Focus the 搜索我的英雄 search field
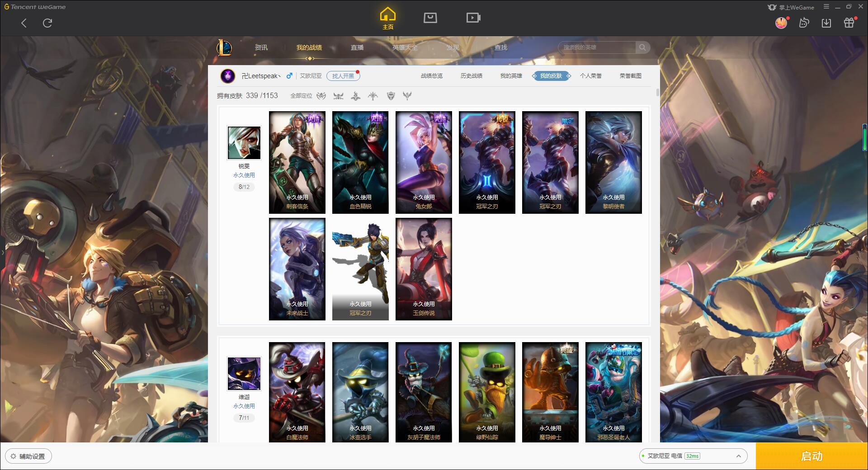868x470 pixels. (x=598, y=47)
